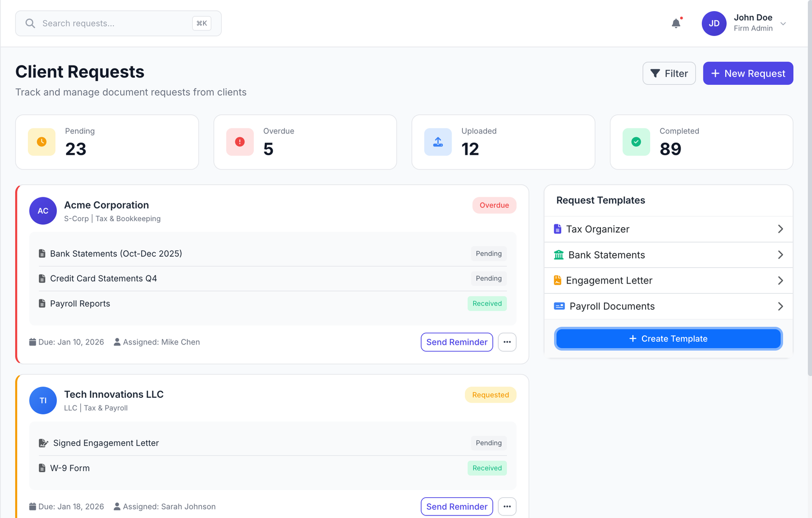The image size is (812, 518).
Task: Open Tech Innovations LLC's ellipsis menu
Action: point(507,506)
